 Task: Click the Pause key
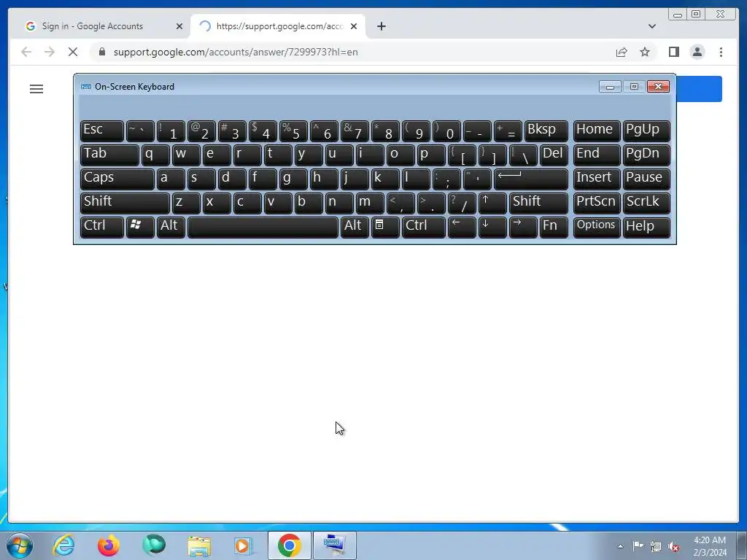tap(646, 179)
